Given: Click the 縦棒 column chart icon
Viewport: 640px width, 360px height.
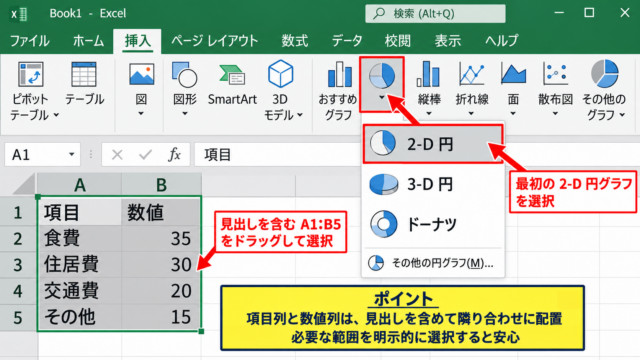Looking at the screenshot, I should [428, 74].
